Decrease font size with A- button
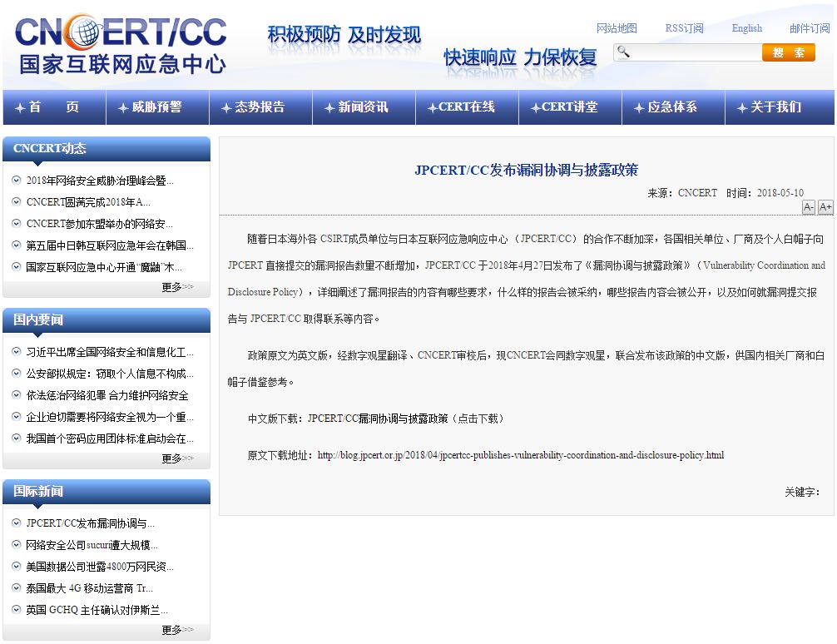837x644 pixels. coord(809,207)
